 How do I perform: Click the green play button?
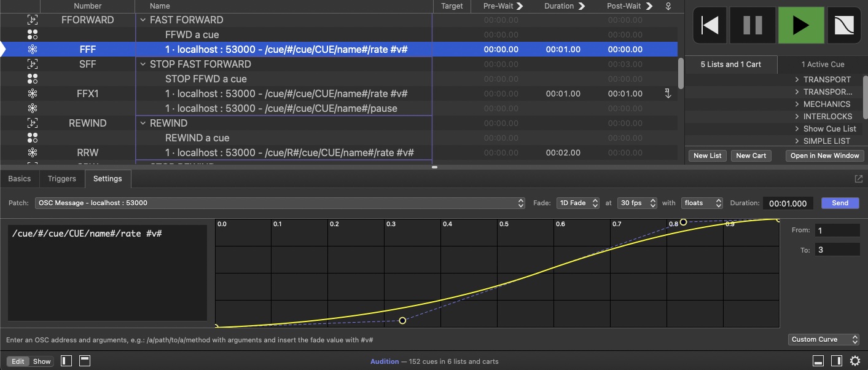(800, 25)
